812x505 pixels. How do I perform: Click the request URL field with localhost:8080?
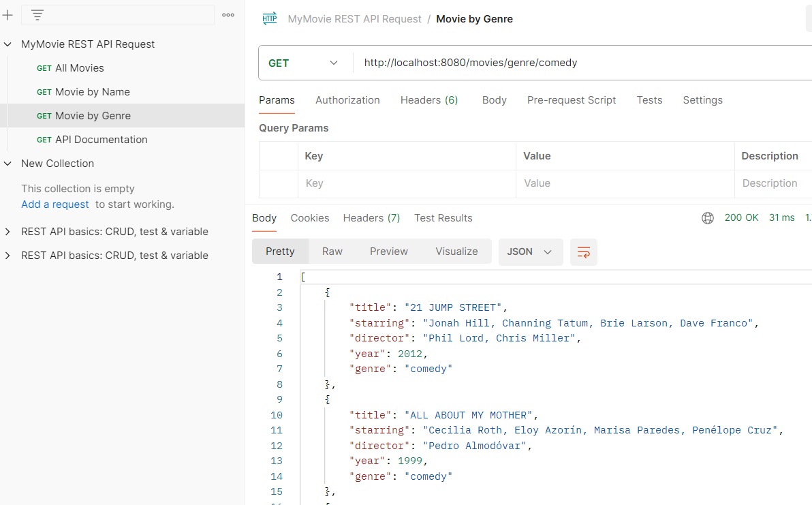coord(582,63)
